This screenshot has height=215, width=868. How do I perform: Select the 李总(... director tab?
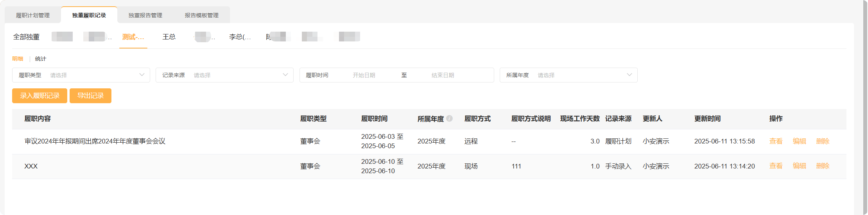pos(240,37)
